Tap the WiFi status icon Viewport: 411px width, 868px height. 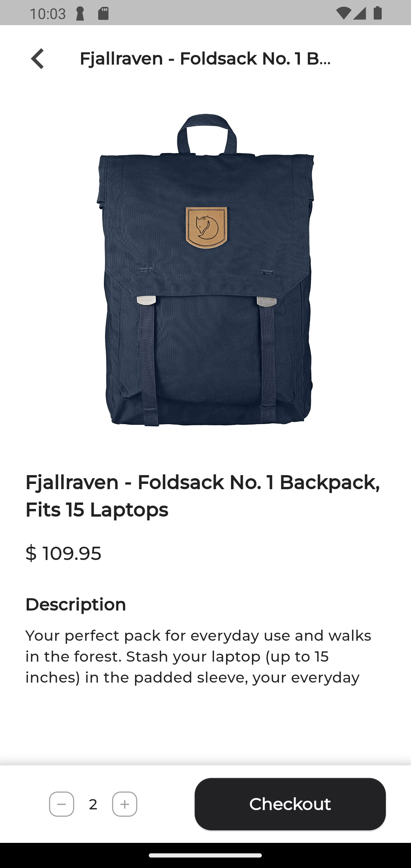(344, 14)
